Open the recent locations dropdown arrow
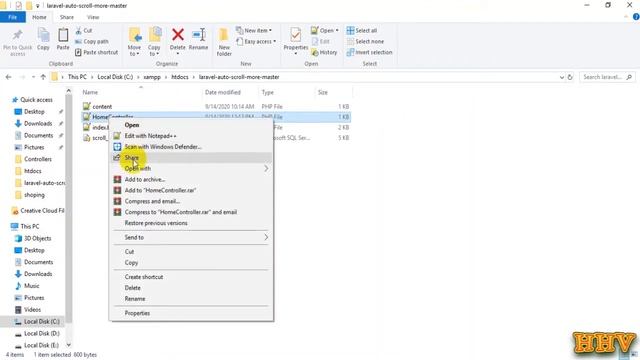The width and height of the screenshot is (640, 360). (33, 77)
